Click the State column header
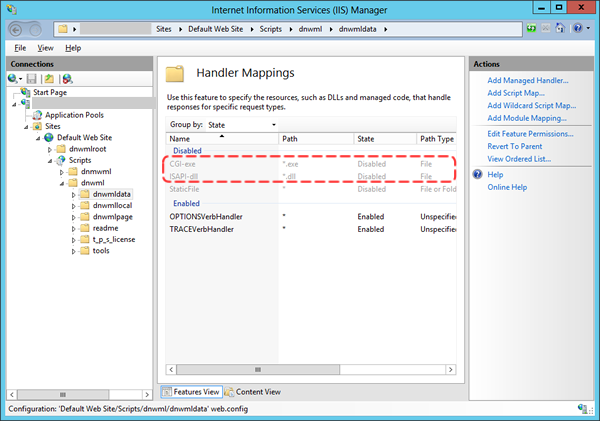The image size is (600, 421). pyautogui.click(x=385, y=139)
